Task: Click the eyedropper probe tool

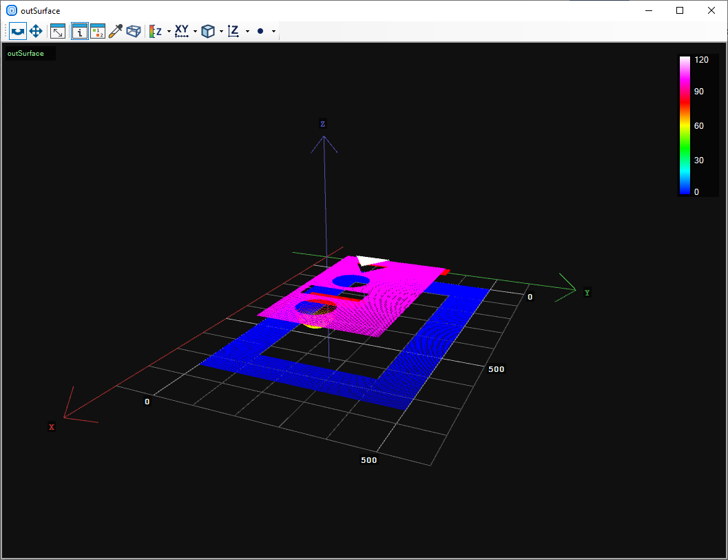Action: [x=116, y=32]
